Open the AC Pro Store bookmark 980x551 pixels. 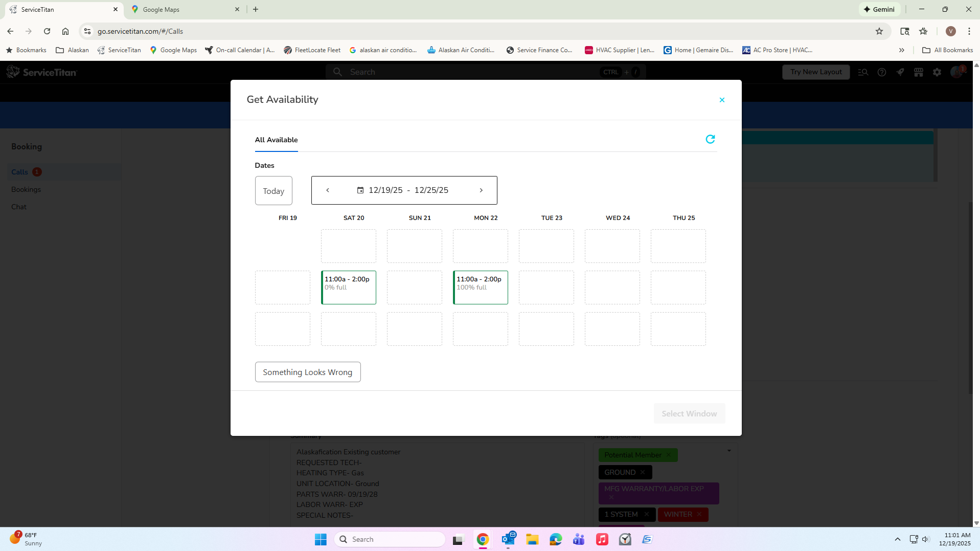click(778, 50)
